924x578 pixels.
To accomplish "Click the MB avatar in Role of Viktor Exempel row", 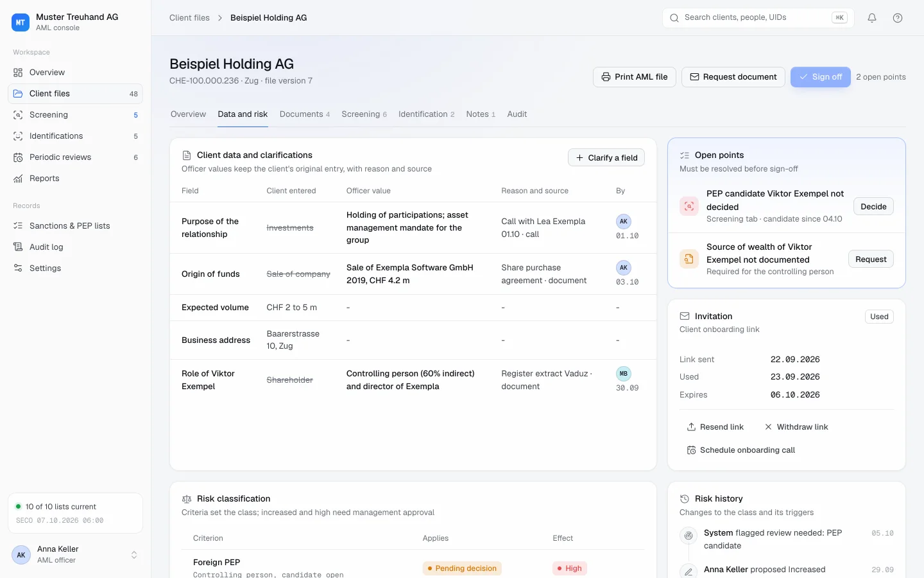I will [x=624, y=373].
